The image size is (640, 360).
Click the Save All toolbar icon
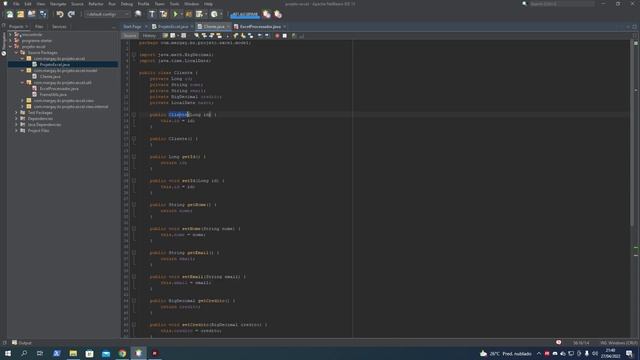click(x=43, y=14)
